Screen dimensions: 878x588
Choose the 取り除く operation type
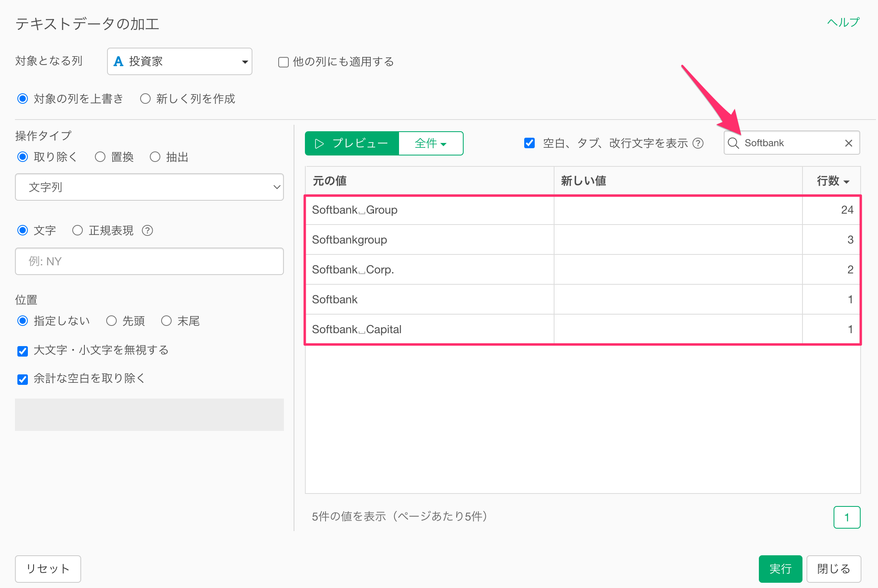coord(23,157)
